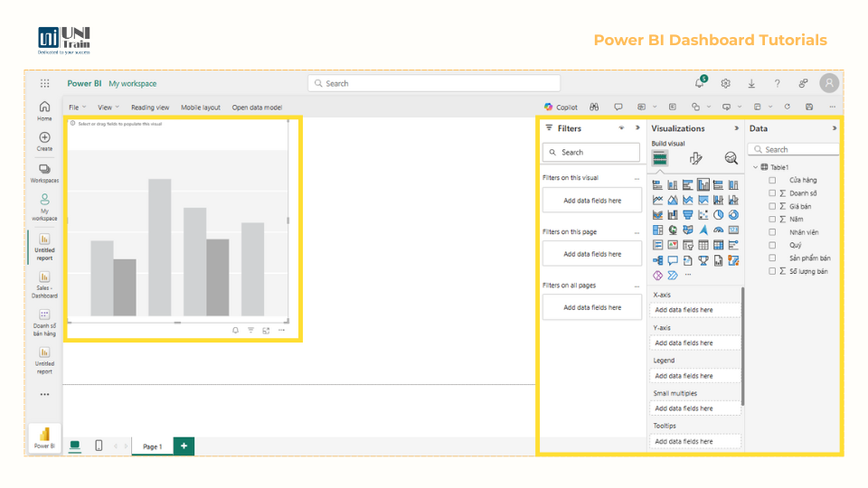Viewport: 868px width, 488px height.
Task: Open Copilot from the toolbar
Action: (x=561, y=108)
